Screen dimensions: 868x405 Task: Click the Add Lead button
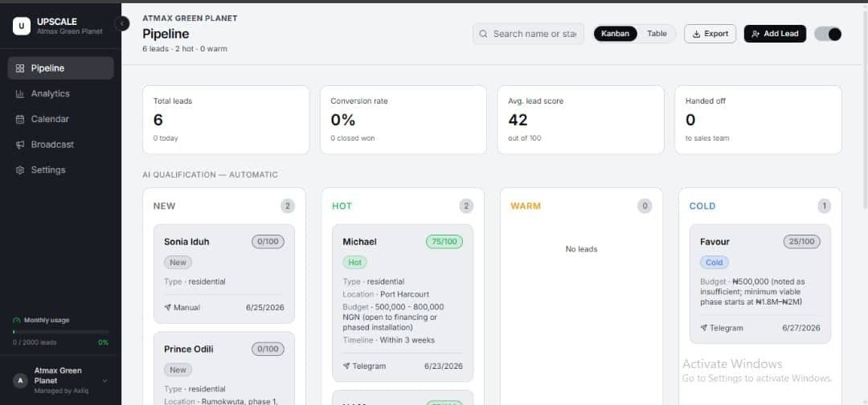coord(775,34)
